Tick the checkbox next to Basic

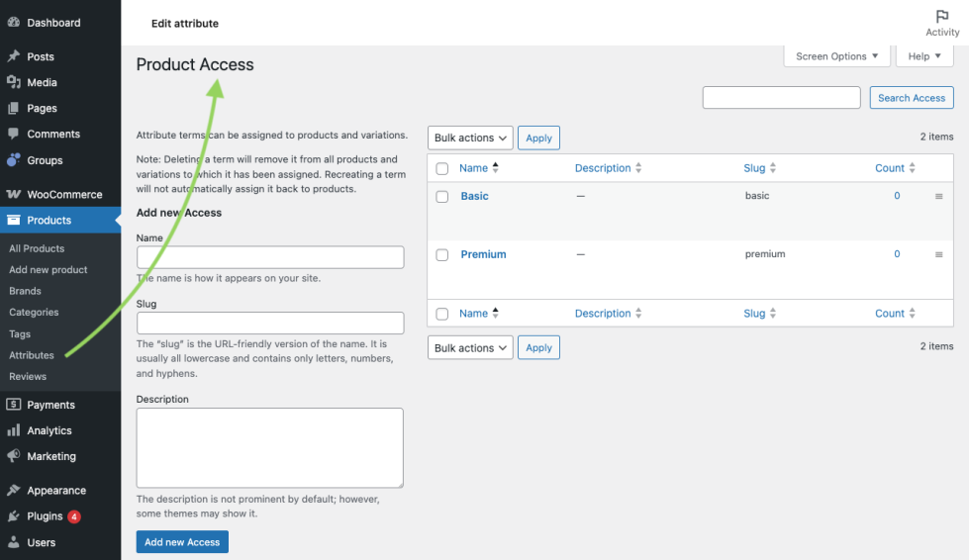pos(442,197)
